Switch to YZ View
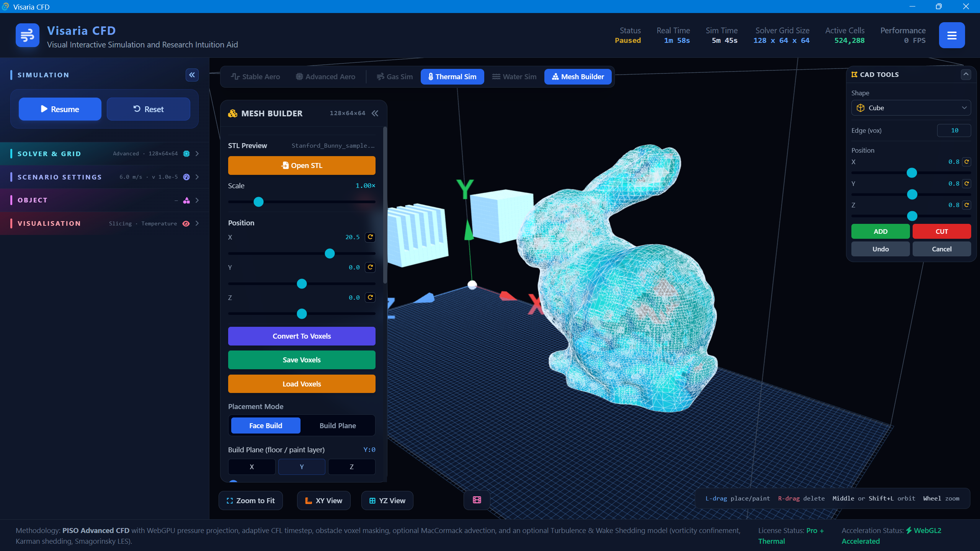Viewport: 980px width, 551px height. coord(387,500)
